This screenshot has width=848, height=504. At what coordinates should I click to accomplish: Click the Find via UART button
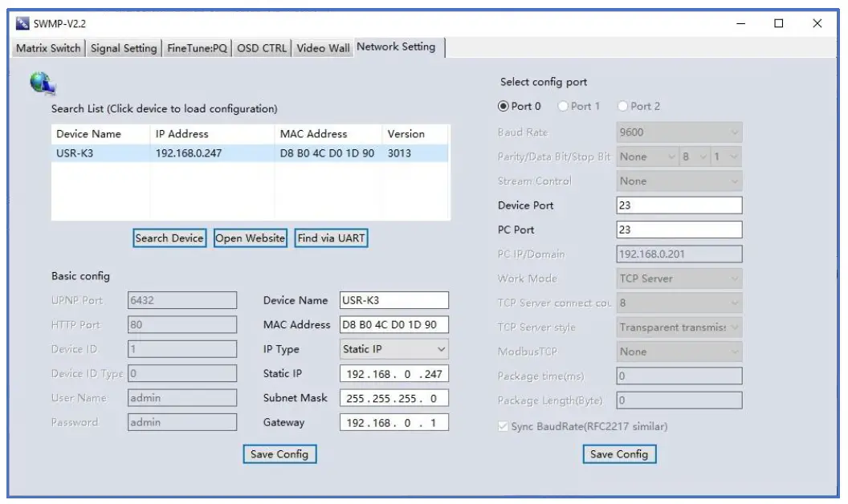tap(331, 238)
